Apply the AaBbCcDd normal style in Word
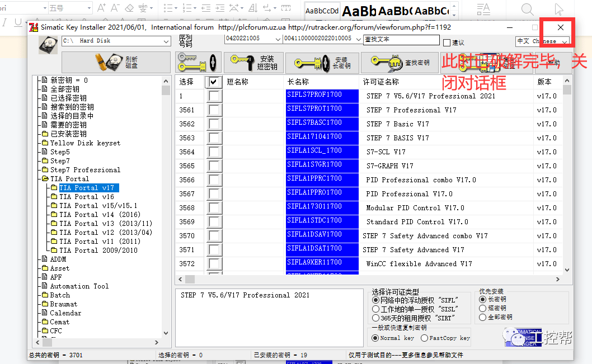Screen dimensions: 592x364 (x=322, y=11)
